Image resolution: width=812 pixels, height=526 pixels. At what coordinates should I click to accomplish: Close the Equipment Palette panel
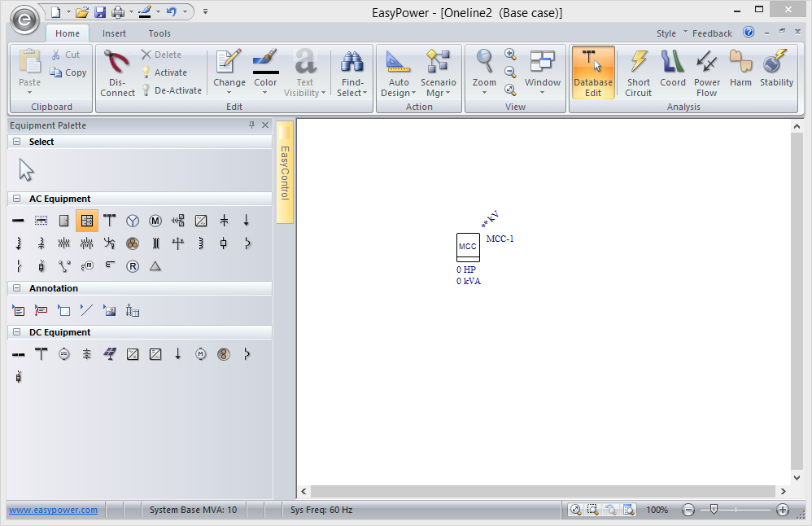[x=265, y=125]
